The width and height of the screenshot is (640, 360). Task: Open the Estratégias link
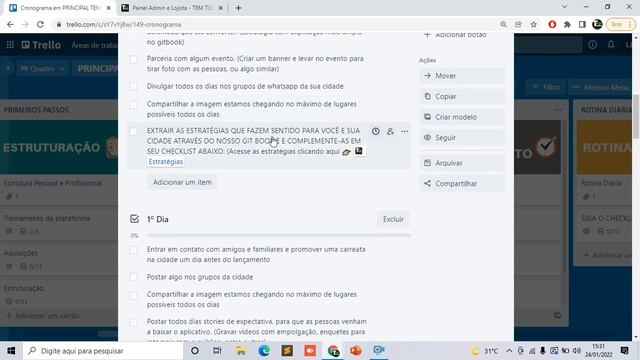[165, 162]
